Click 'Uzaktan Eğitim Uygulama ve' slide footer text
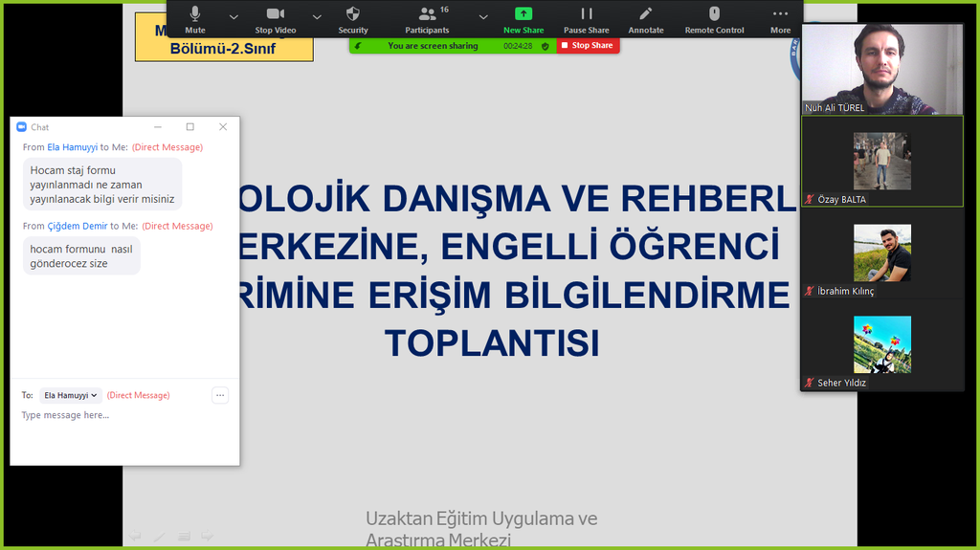The height and width of the screenshot is (550, 980). coord(481,518)
